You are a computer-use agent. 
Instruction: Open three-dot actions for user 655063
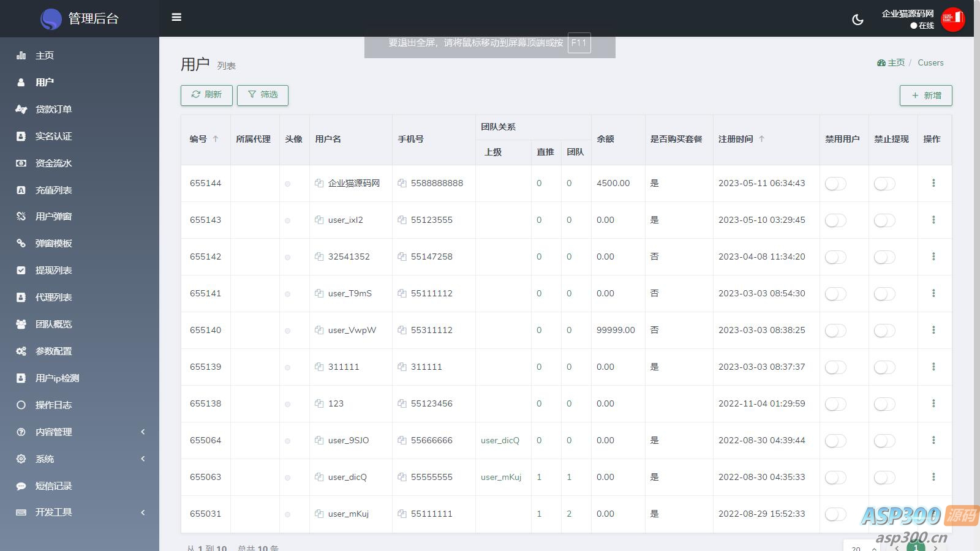click(x=933, y=477)
